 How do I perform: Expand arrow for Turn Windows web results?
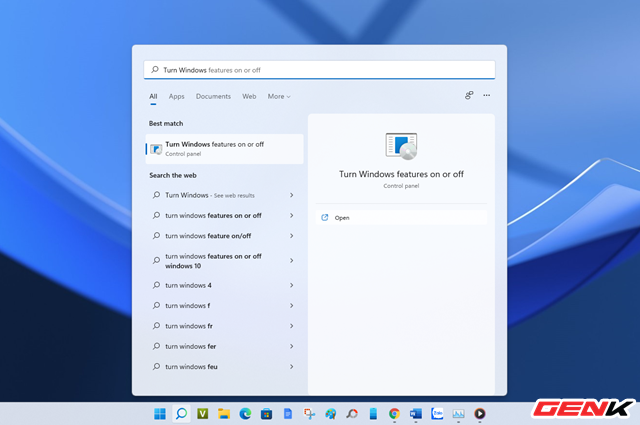tap(291, 195)
